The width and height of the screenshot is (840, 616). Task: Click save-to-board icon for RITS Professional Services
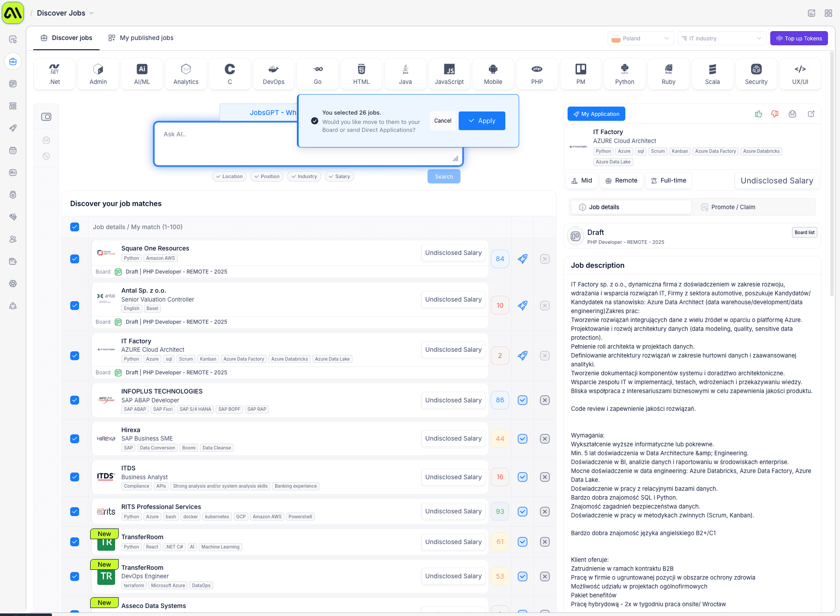pyautogui.click(x=523, y=512)
